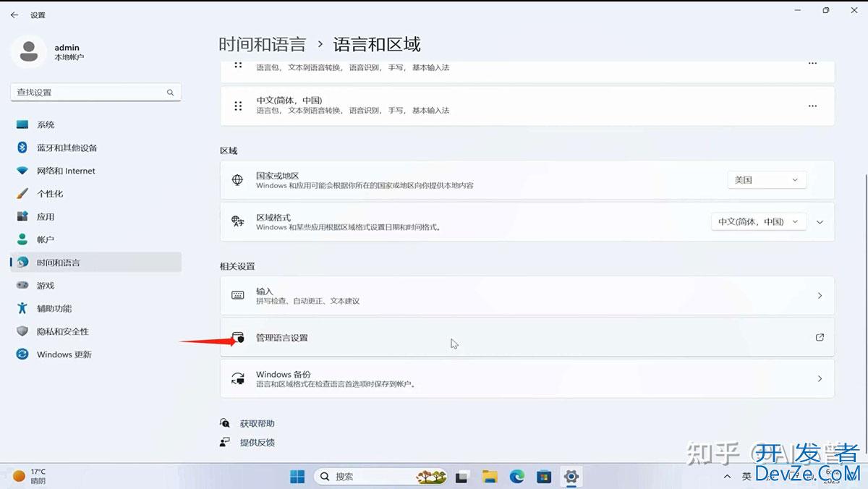
Task: Click the 应用 apps icon
Action: click(x=22, y=216)
